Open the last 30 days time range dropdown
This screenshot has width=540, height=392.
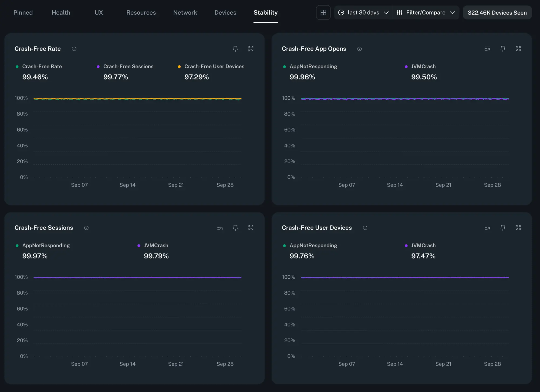pyautogui.click(x=363, y=12)
